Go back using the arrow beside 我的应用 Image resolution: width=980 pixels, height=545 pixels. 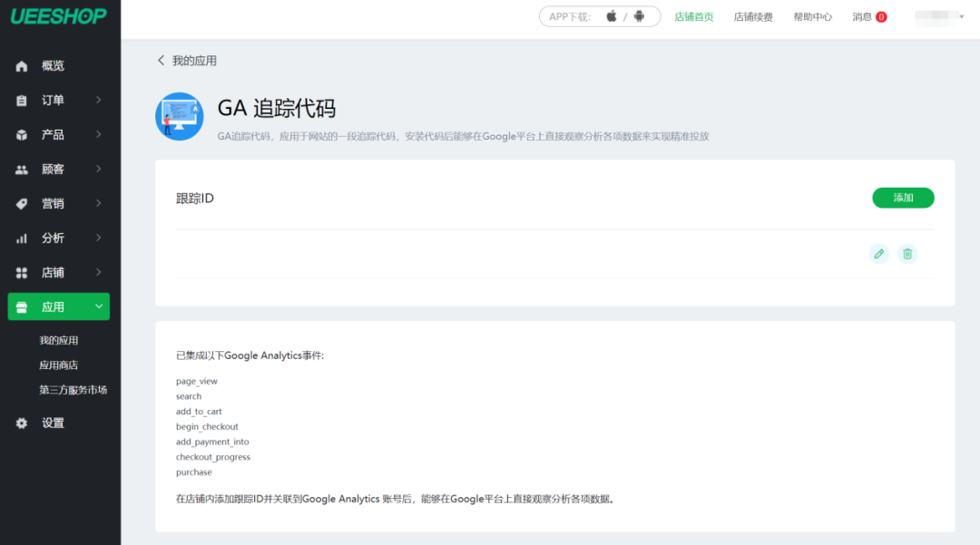162,61
